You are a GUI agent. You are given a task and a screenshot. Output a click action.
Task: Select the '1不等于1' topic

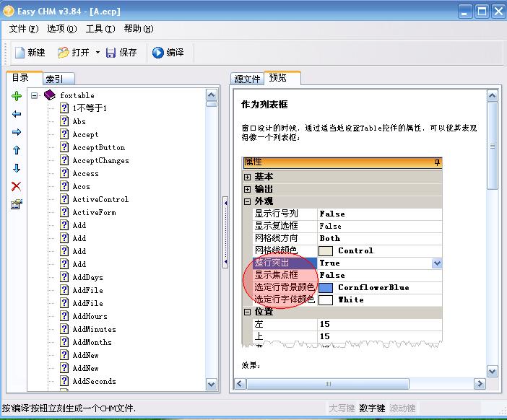click(x=90, y=108)
